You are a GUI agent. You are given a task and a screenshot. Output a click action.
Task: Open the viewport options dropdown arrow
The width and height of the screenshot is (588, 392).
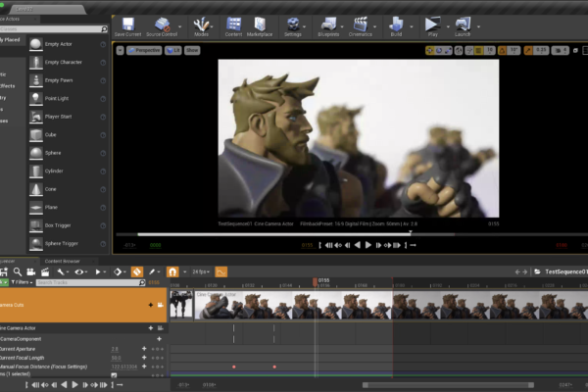coord(120,50)
